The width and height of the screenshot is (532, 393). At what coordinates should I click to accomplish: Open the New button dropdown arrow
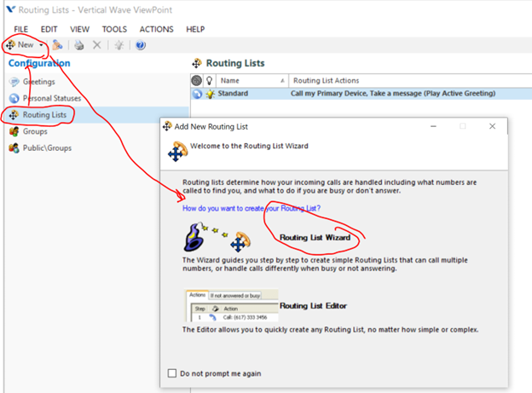click(41, 44)
